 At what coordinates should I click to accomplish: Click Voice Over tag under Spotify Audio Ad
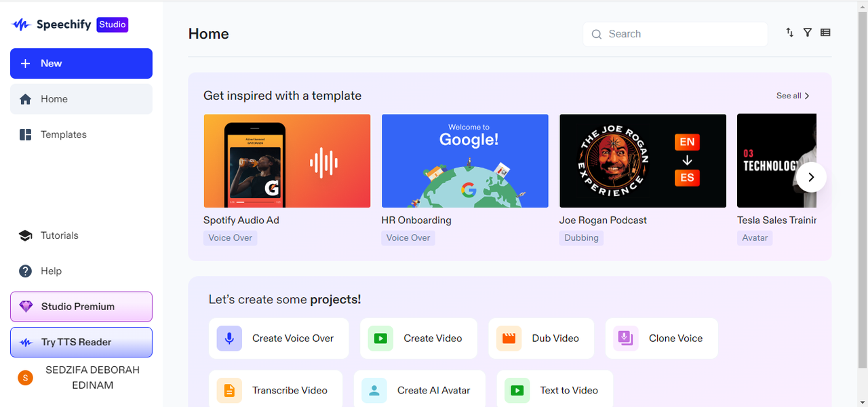pyautogui.click(x=231, y=237)
